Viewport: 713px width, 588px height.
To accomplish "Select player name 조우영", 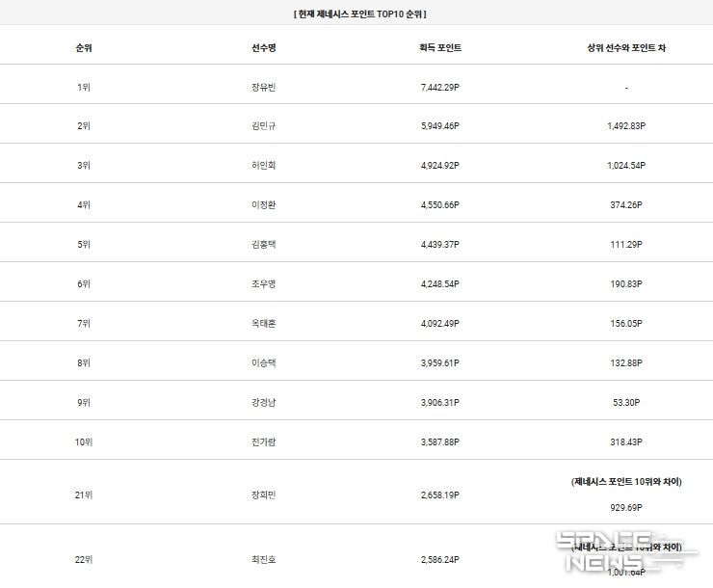I will click(x=264, y=284).
